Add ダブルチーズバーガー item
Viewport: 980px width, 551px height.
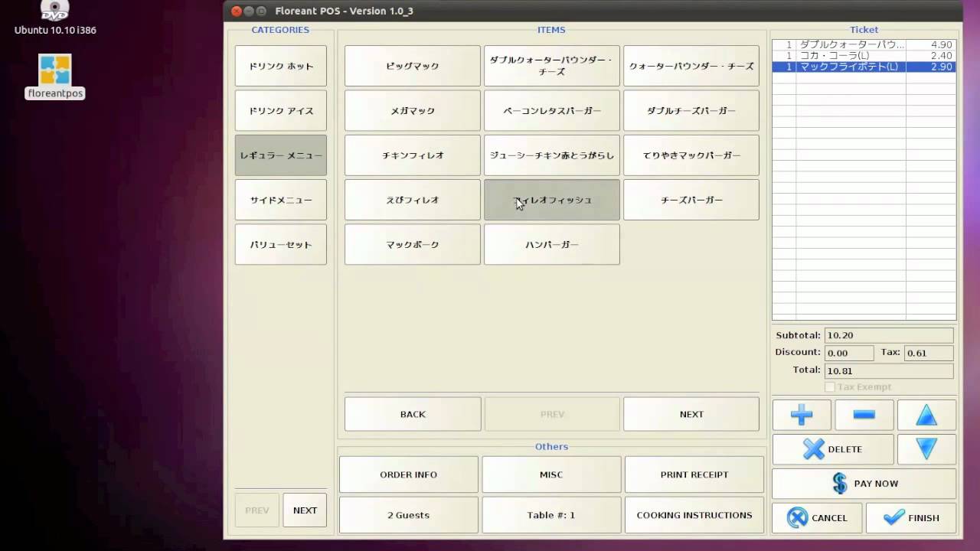pos(691,111)
